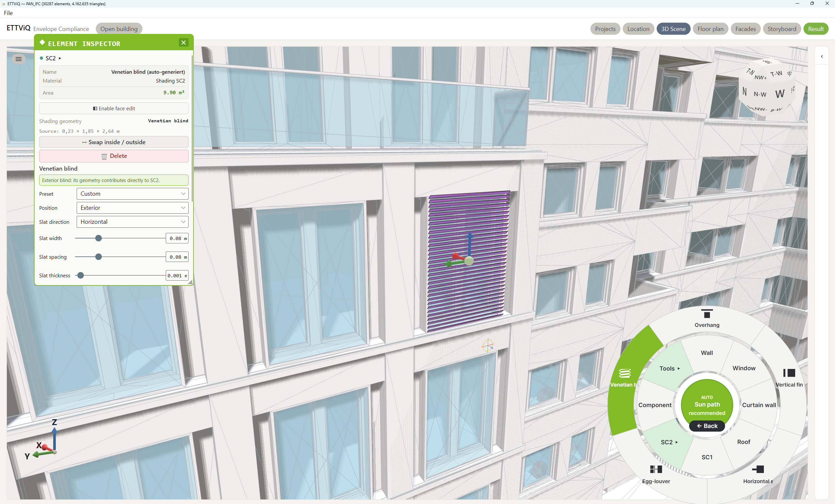The image size is (835, 504).
Task: Choose SC1 in the radial menu
Action: 707,457
